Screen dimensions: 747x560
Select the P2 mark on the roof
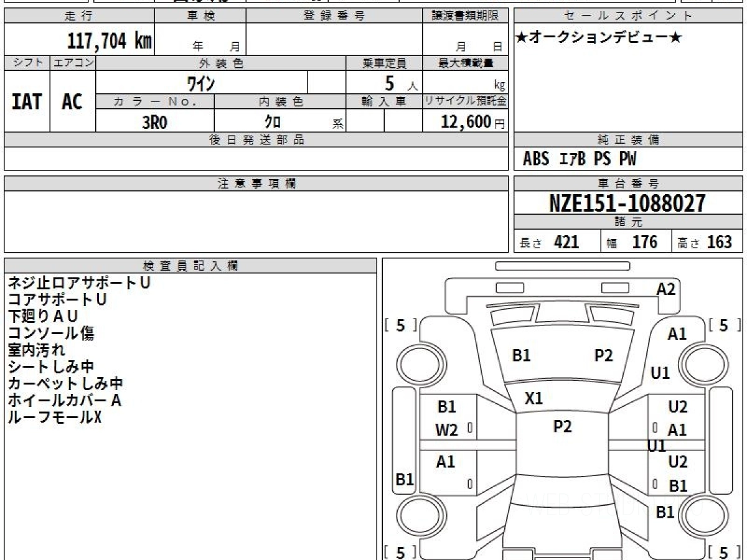tap(563, 426)
